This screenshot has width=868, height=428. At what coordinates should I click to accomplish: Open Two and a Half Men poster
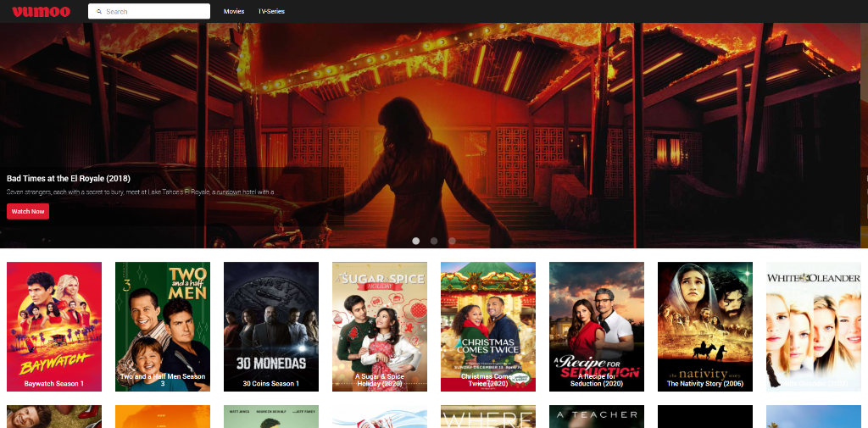click(x=163, y=326)
